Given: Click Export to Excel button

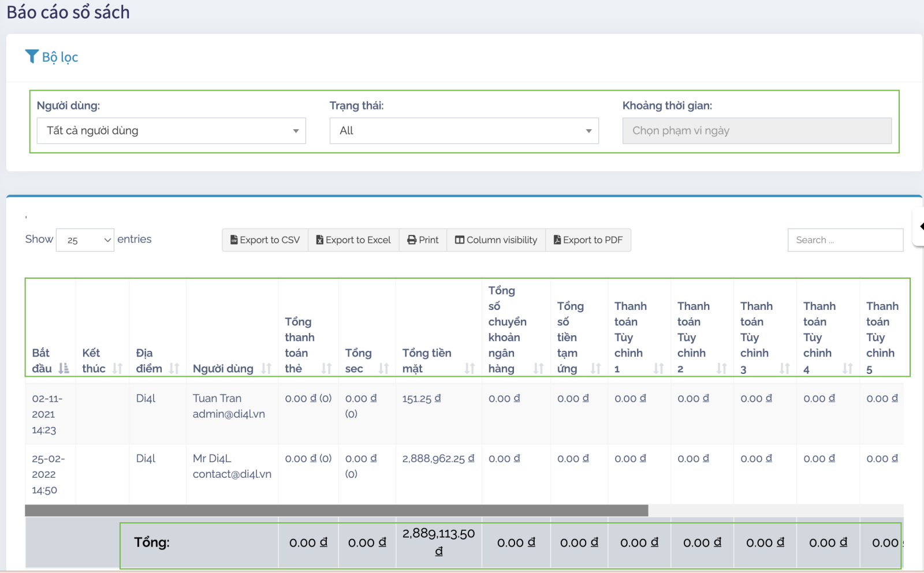Looking at the screenshot, I should click(353, 240).
